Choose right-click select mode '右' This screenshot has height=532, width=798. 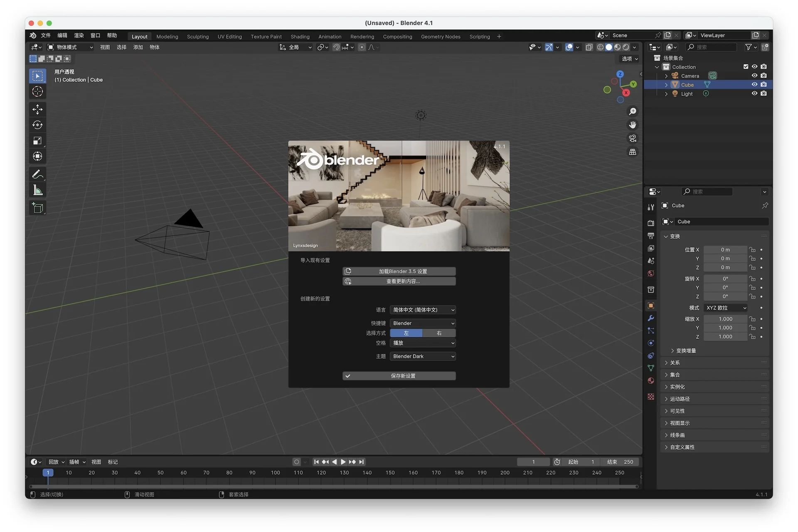click(439, 333)
